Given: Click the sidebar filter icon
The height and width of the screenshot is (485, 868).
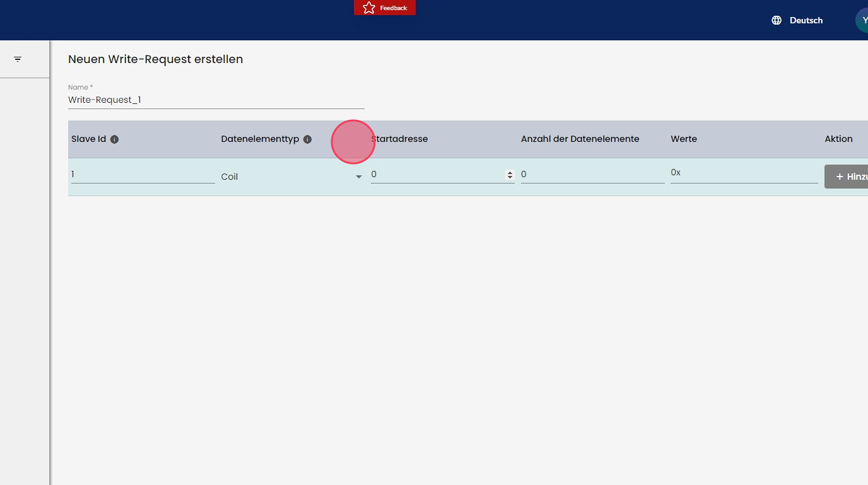Looking at the screenshot, I should 18,59.
